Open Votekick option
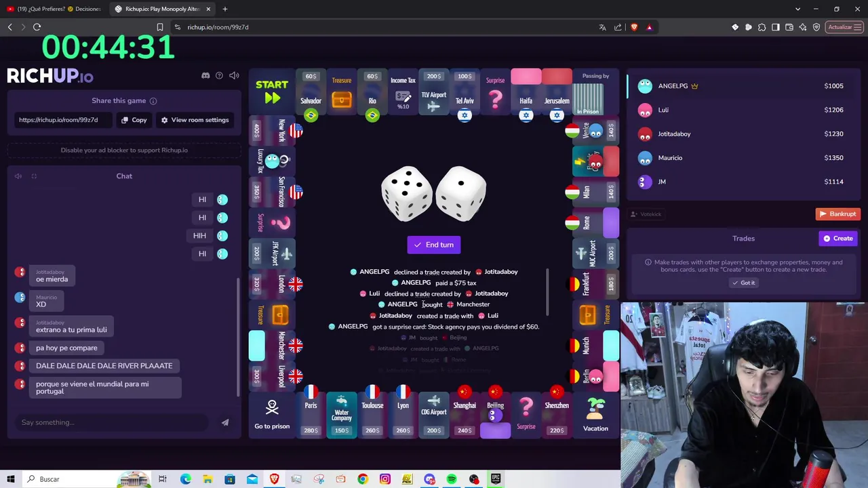Screen dimensions: 868x488 646,214
